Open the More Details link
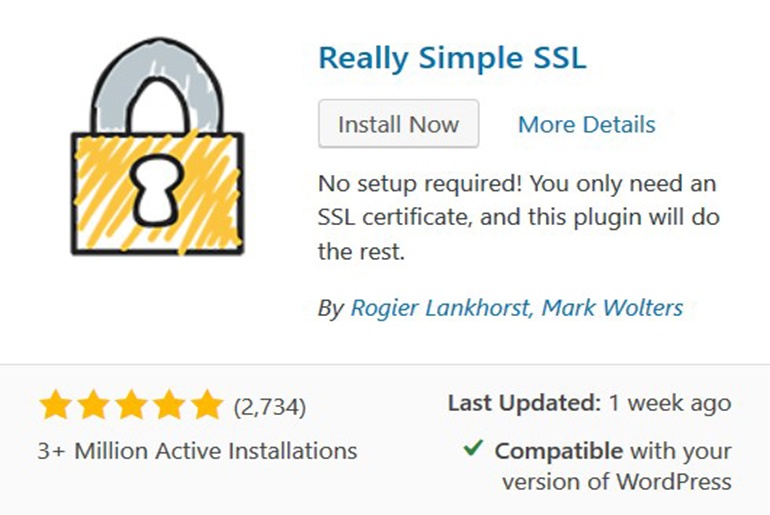Screen dimensions: 770x515 (x=587, y=124)
